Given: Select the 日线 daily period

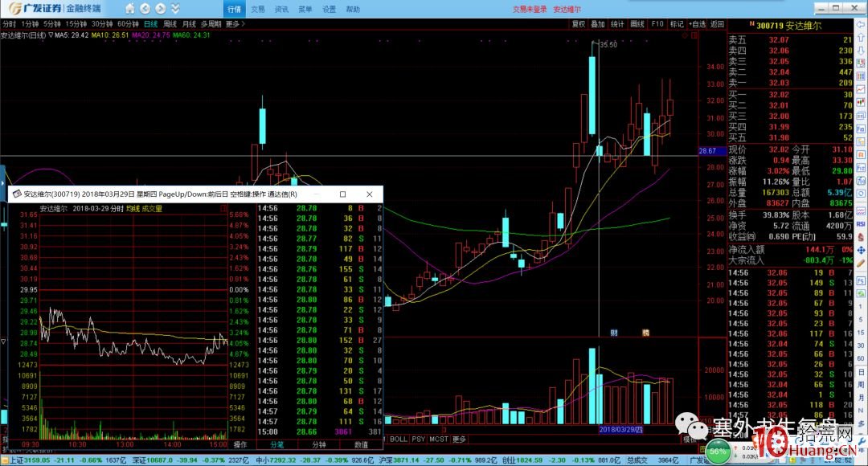Looking at the screenshot, I should 150,24.
